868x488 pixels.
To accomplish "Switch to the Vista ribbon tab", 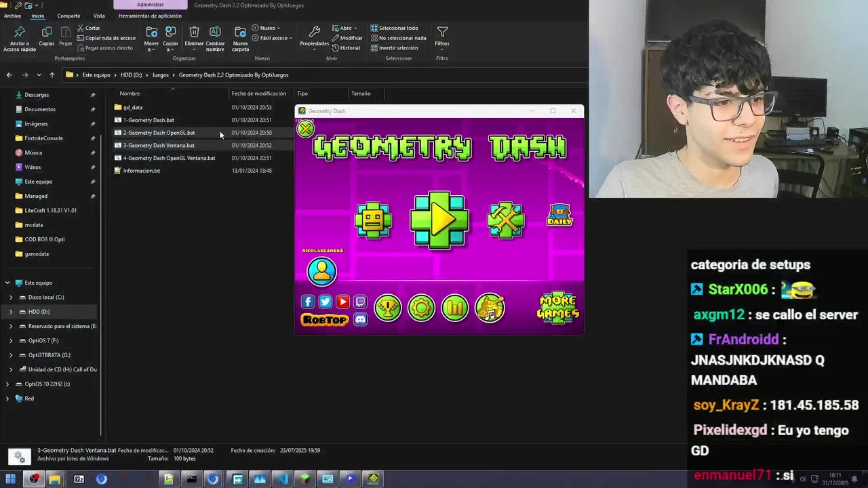I will (x=99, y=16).
